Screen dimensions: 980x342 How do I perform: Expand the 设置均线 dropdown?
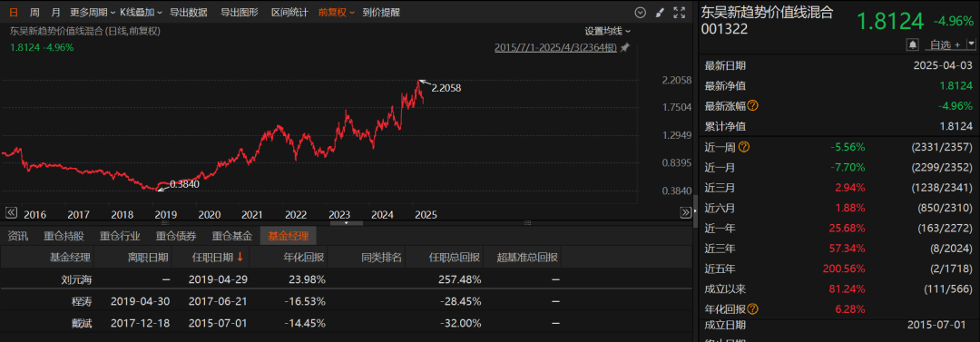click(x=607, y=31)
